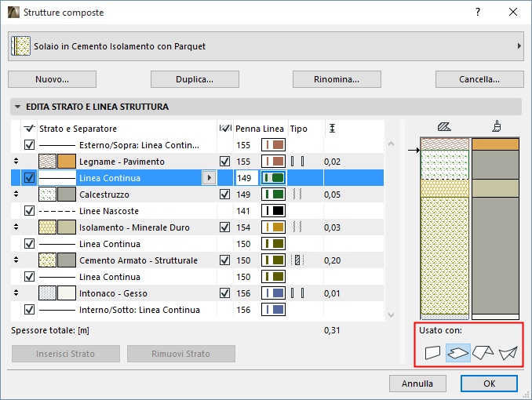This screenshot has height=400, width=532.
Task: Click the Isolamento - Minerale Duro type icon
Action: coord(297,227)
